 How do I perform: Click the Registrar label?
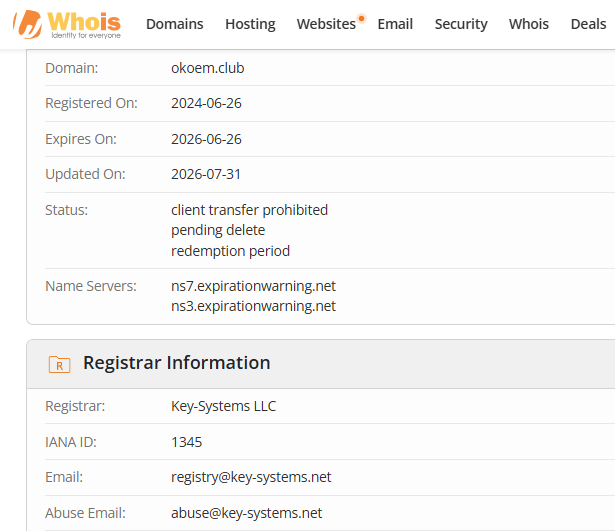tap(75, 406)
